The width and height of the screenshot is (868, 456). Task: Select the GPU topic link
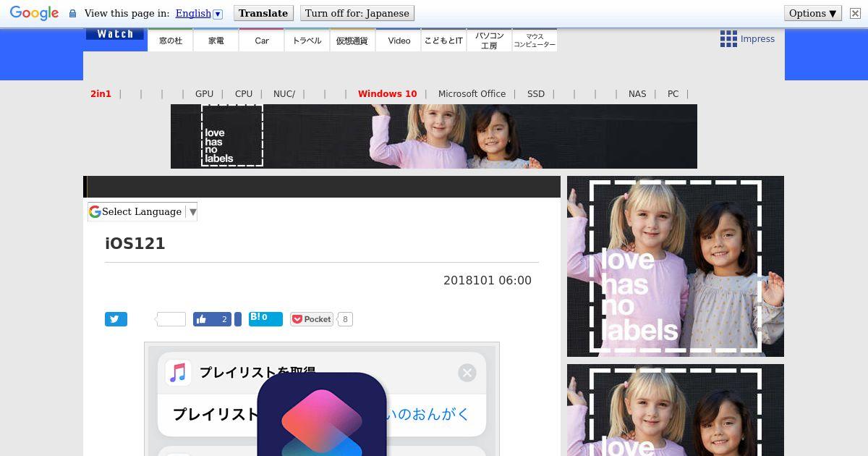[204, 94]
